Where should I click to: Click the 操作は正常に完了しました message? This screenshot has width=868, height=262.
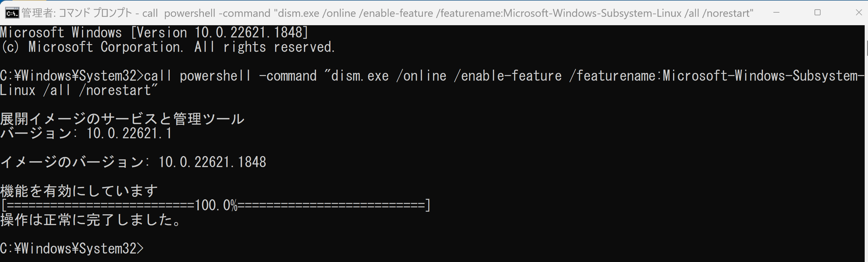91,220
